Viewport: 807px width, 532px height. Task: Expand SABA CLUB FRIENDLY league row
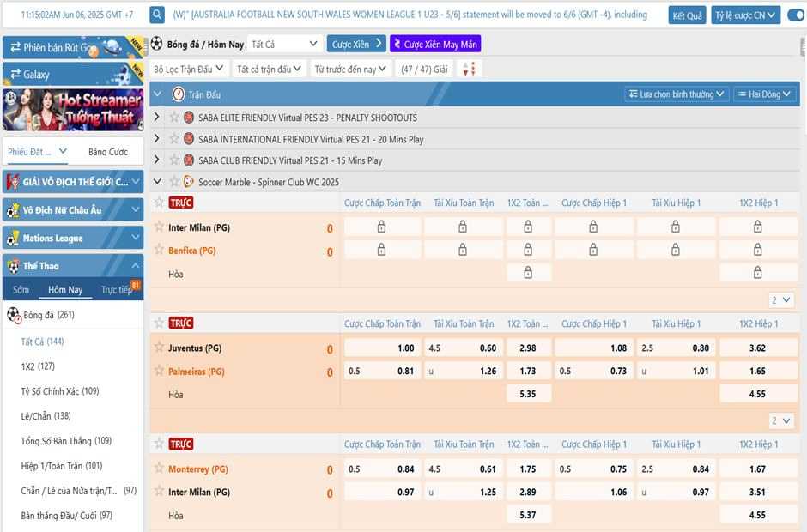157,160
